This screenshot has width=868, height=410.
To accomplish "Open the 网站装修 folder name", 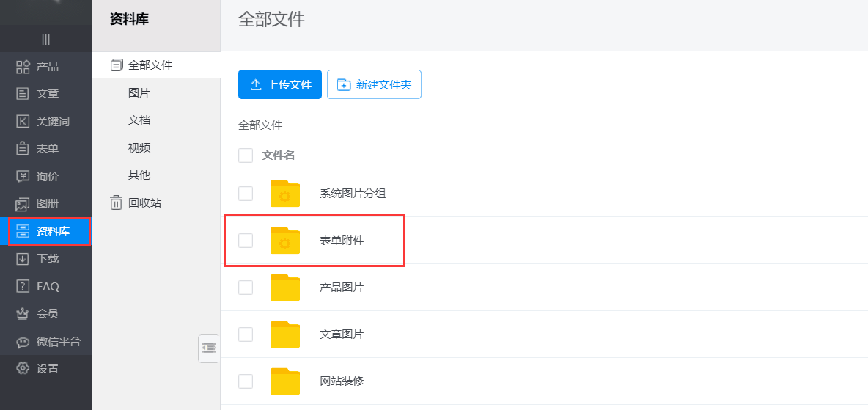I will click(x=342, y=381).
